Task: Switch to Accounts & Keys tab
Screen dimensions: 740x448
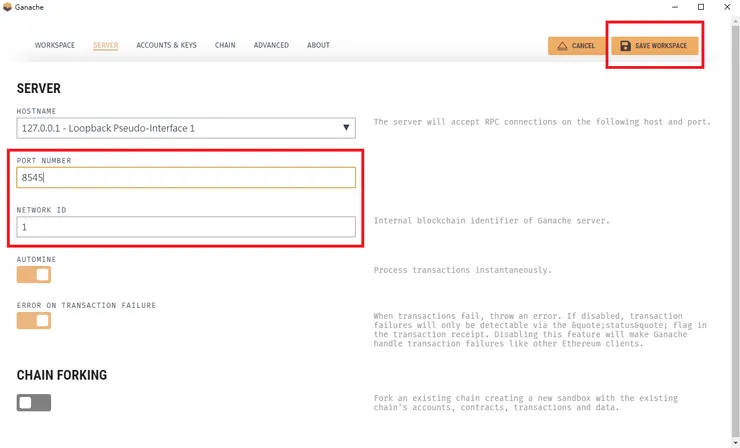Action: point(166,45)
